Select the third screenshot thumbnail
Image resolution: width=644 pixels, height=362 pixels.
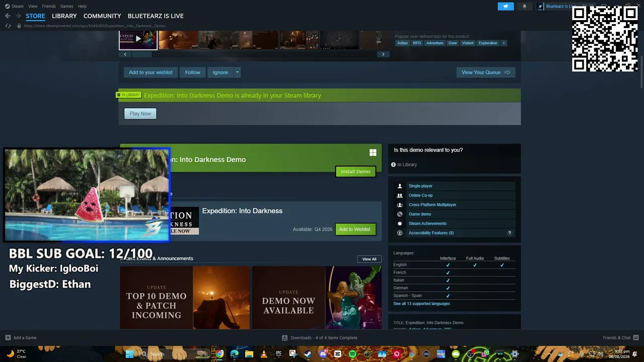tap(218, 40)
